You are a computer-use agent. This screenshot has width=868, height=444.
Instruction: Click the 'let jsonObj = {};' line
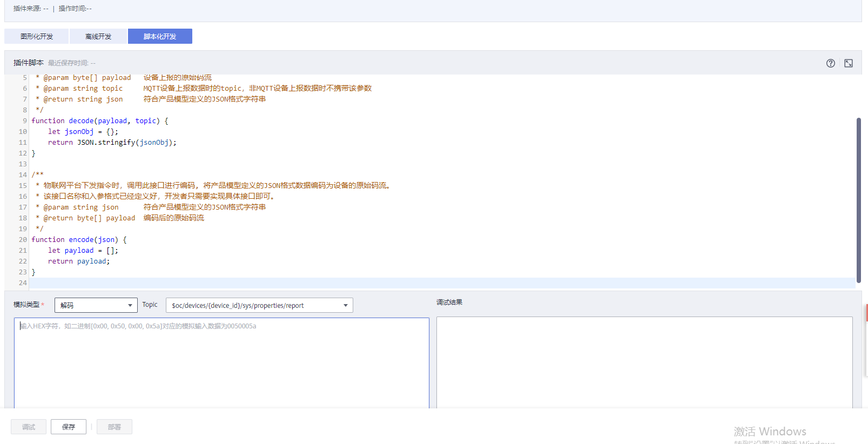(x=83, y=132)
